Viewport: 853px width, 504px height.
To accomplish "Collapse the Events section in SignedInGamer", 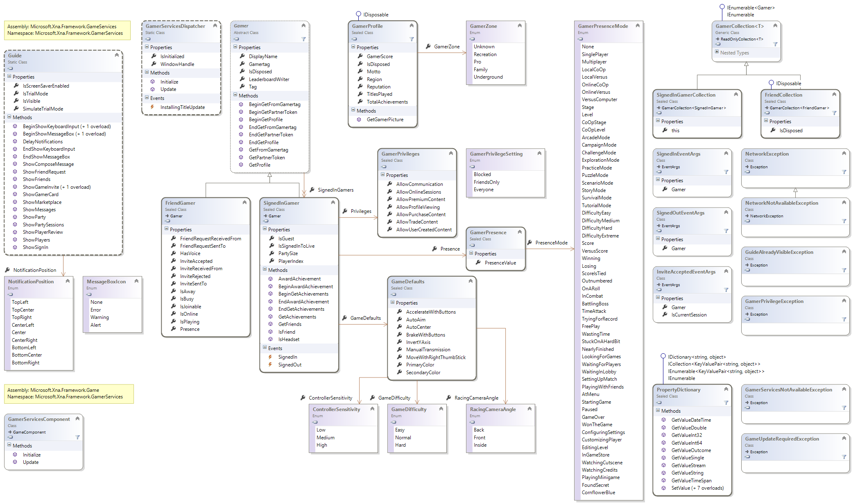I will pos(265,348).
